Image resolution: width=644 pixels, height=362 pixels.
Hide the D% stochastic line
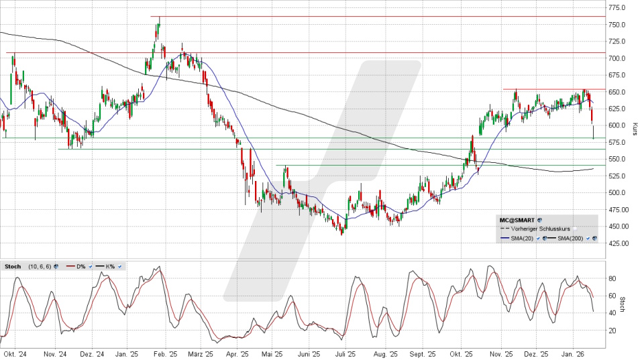[x=91, y=267]
